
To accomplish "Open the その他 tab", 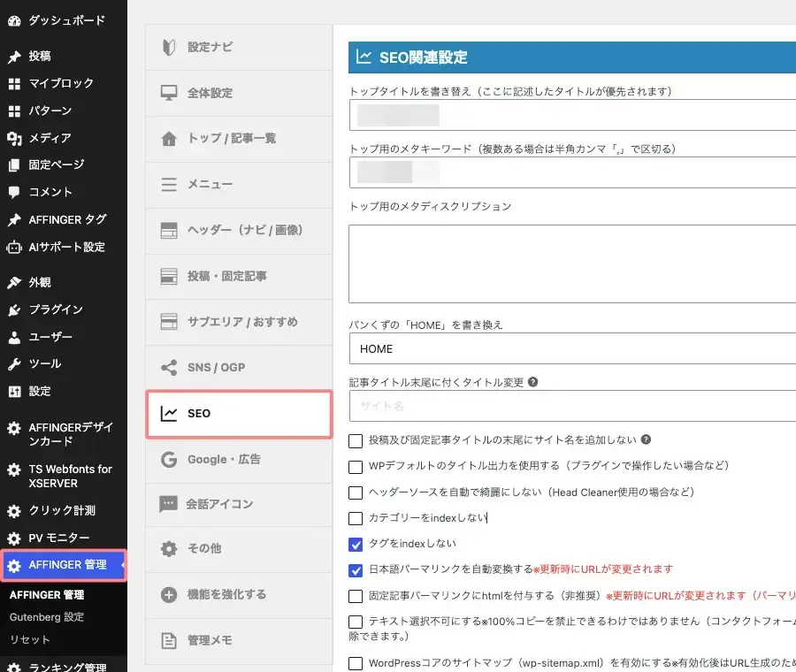I will (239, 549).
